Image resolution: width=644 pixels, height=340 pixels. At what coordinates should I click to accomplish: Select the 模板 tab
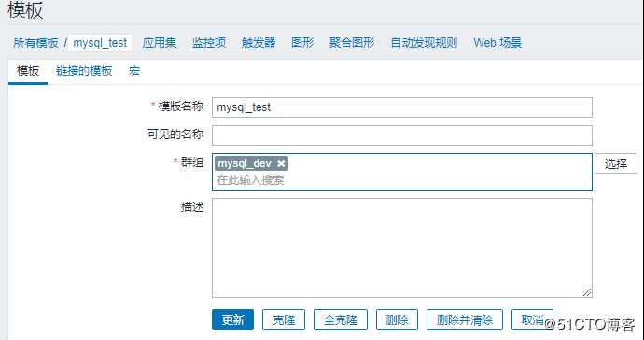tap(28, 71)
